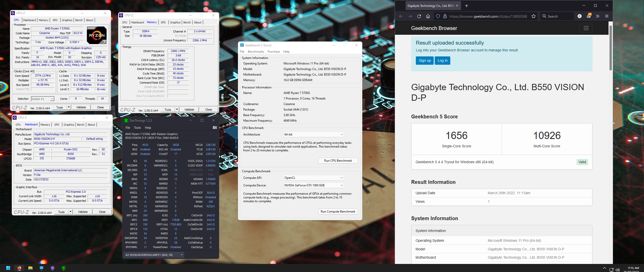Open the Benchmarks menu in Geekbench 5
Screen dimensions: 644x272
(256, 52)
